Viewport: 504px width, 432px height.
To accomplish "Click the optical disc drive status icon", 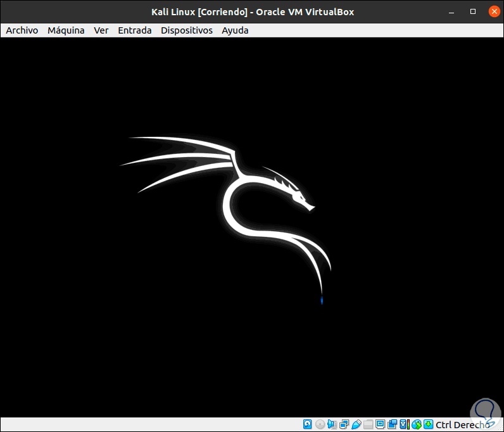I will [320, 424].
